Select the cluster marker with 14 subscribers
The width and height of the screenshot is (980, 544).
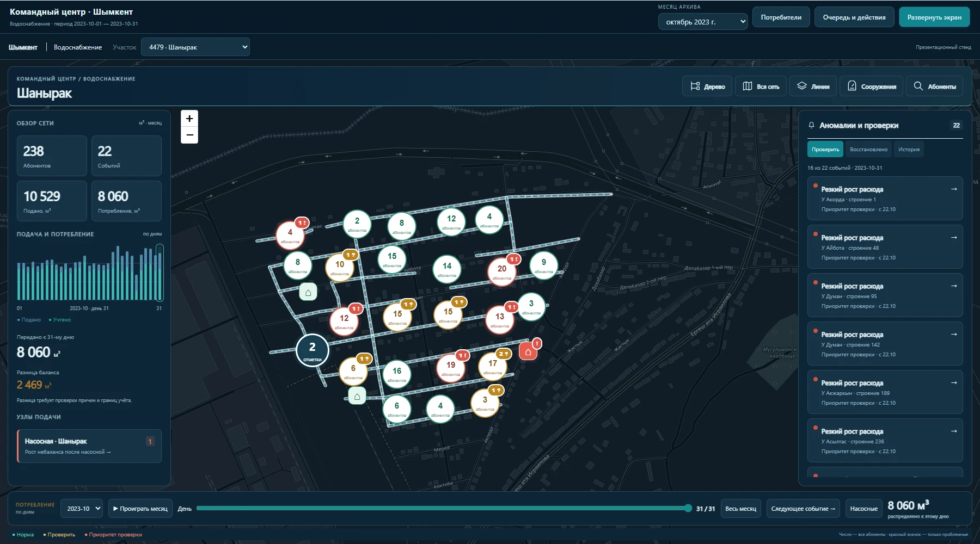[447, 269]
